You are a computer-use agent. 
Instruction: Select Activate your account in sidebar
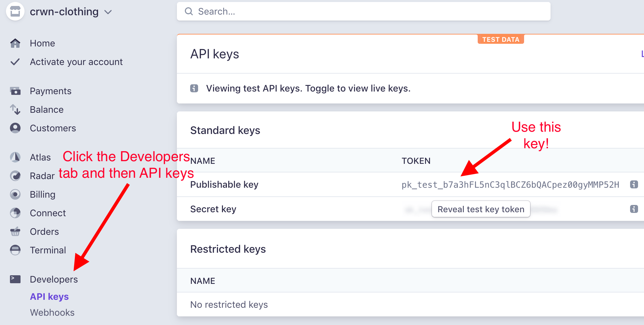click(x=76, y=62)
